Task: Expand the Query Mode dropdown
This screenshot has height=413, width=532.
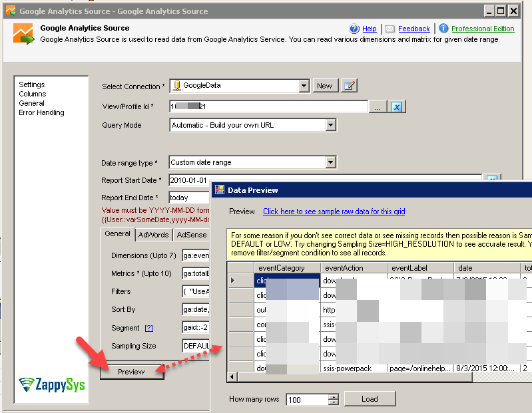Action: pyautogui.click(x=330, y=125)
